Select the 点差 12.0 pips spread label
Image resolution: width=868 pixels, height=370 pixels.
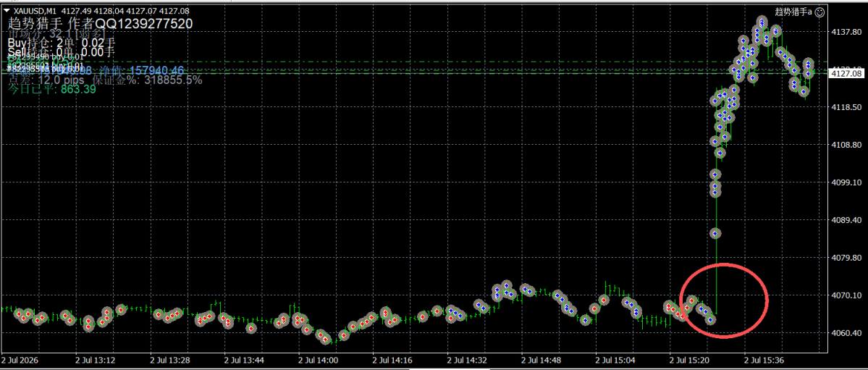tap(46, 80)
